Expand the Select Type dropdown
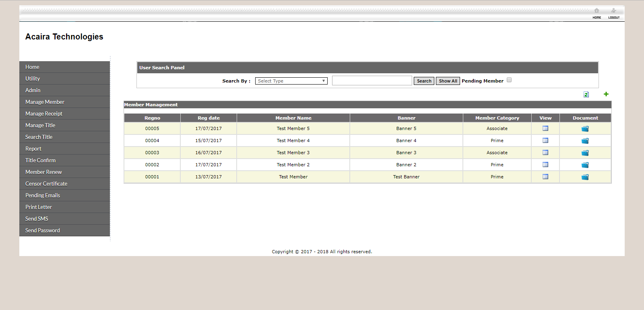644x310 pixels. point(291,81)
